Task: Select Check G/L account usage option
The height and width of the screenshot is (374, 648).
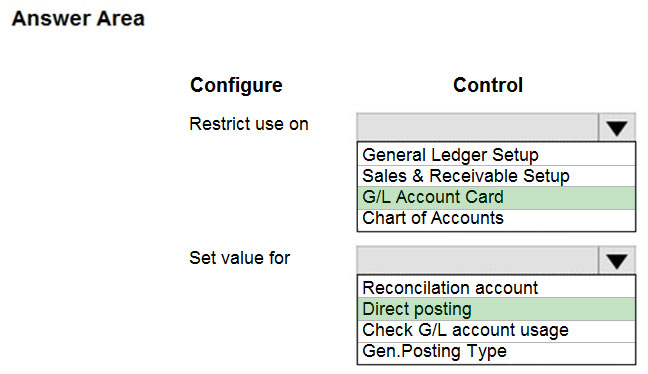Action: click(x=496, y=331)
